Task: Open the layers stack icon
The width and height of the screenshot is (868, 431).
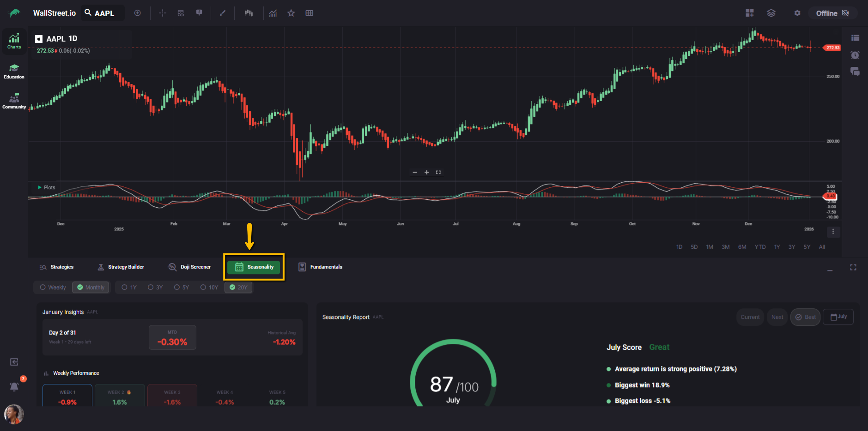Action: [771, 13]
